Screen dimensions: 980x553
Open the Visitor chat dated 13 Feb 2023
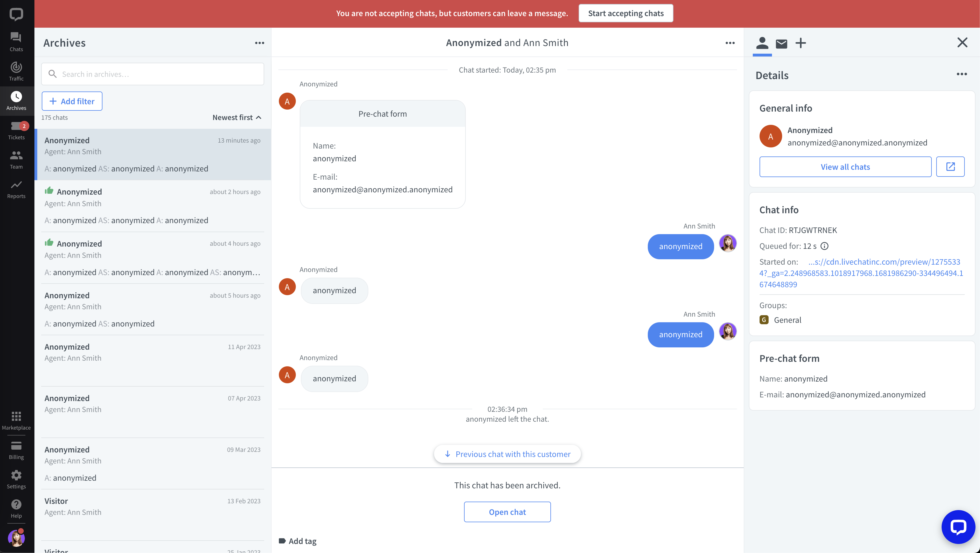pyautogui.click(x=152, y=515)
